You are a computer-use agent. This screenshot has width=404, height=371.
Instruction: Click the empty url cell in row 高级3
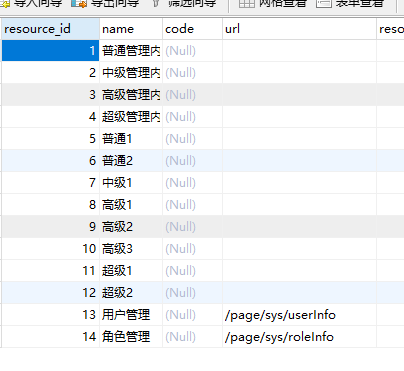pyautogui.click(x=299, y=249)
